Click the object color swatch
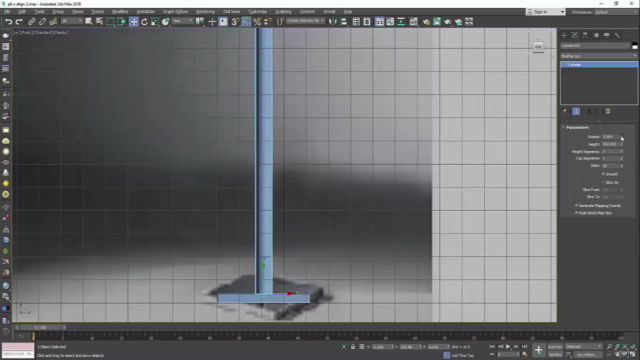Viewport: 640px width, 360px height. pyautogui.click(x=634, y=46)
